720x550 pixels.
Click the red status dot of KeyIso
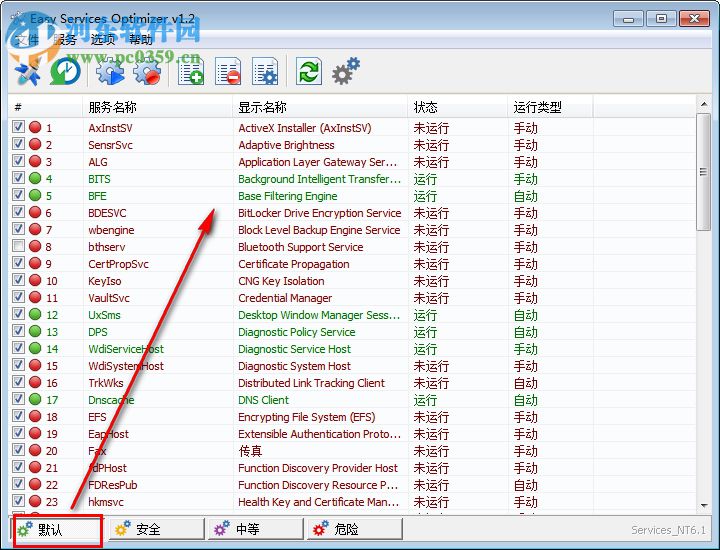coord(35,280)
